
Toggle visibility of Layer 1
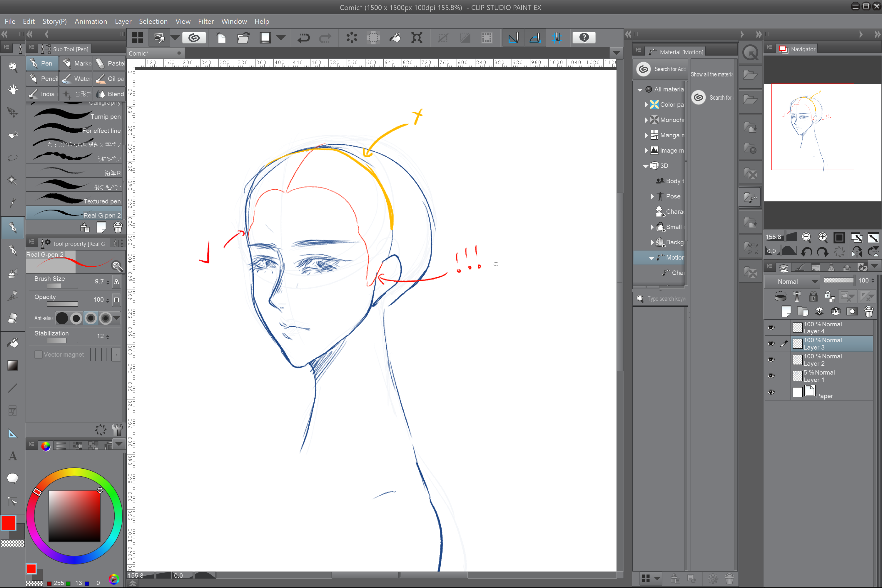(x=771, y=376)
